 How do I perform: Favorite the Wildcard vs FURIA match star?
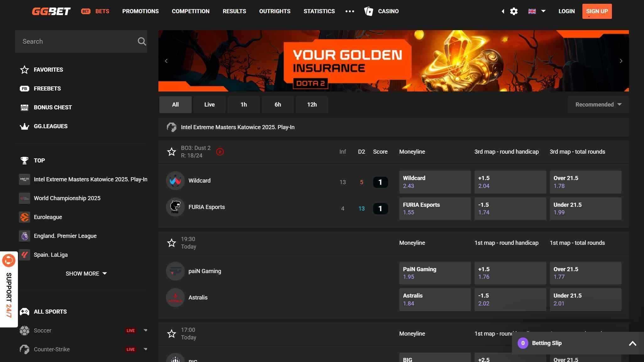[172, 152]
